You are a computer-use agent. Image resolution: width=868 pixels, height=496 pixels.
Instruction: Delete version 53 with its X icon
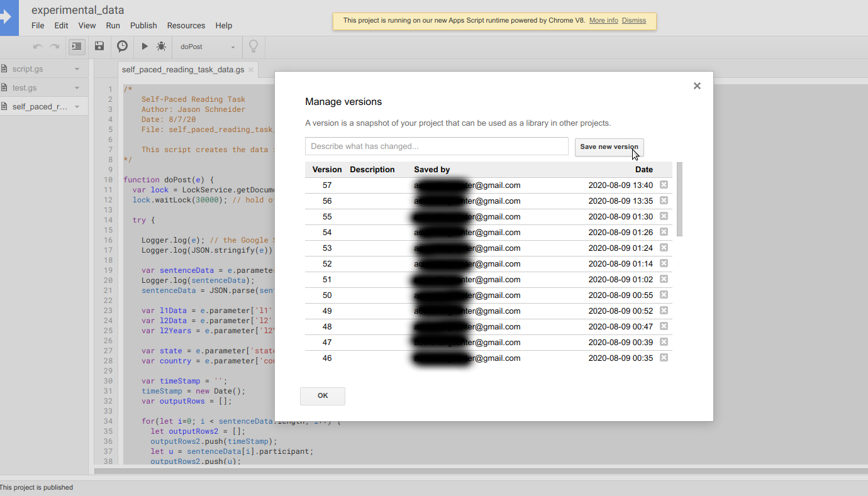pyautogui.click(x=664, y=248)
